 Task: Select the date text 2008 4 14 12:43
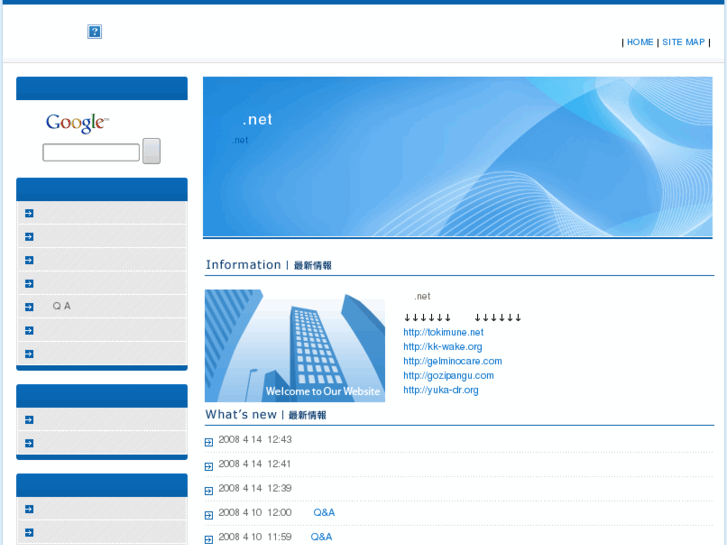coord(255,440)
